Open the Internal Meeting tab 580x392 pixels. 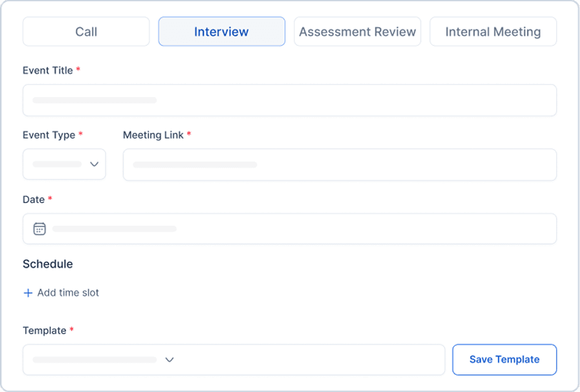tap(493, 31)
